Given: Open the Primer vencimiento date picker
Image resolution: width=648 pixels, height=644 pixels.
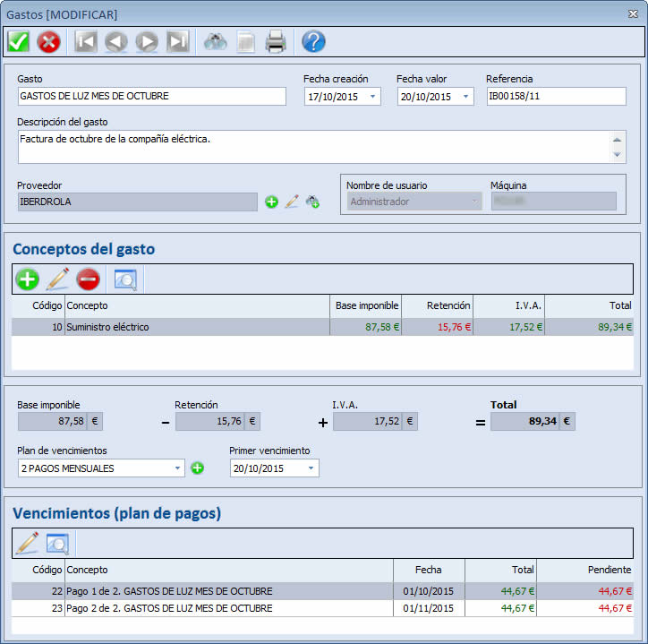Looking at the screenshot, I should click(x=311, y=468).
